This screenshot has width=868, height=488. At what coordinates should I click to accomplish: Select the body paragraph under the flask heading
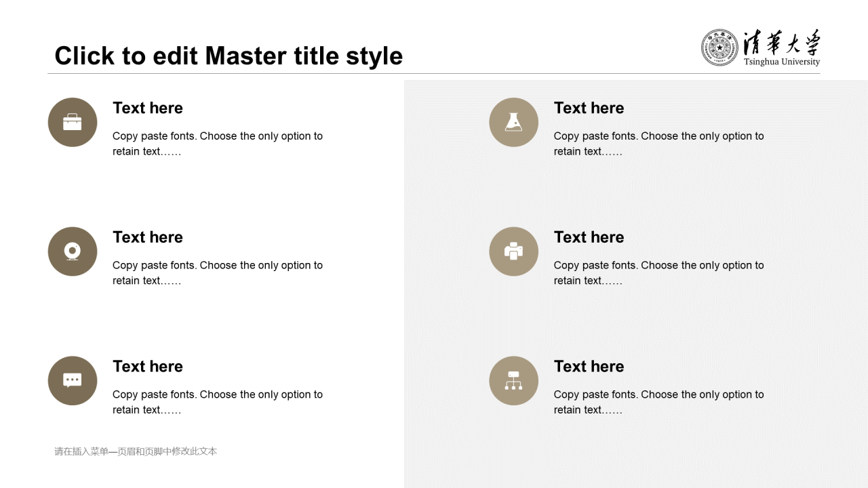click(658, 144)
